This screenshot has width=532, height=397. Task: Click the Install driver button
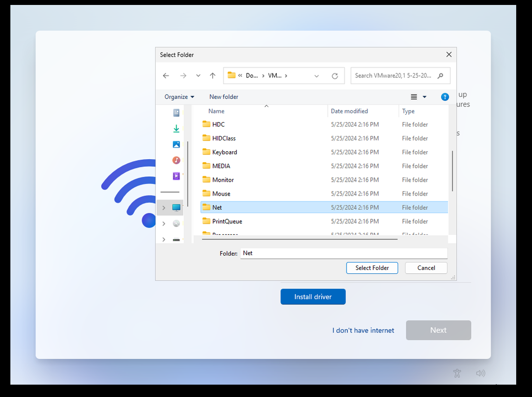(x=313, y=297)
